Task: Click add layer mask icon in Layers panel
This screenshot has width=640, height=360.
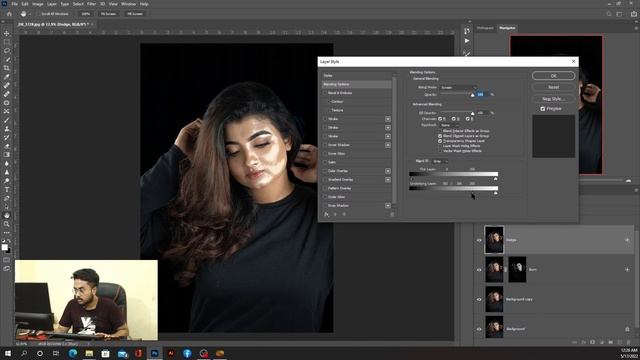Action: coord(593,342)
